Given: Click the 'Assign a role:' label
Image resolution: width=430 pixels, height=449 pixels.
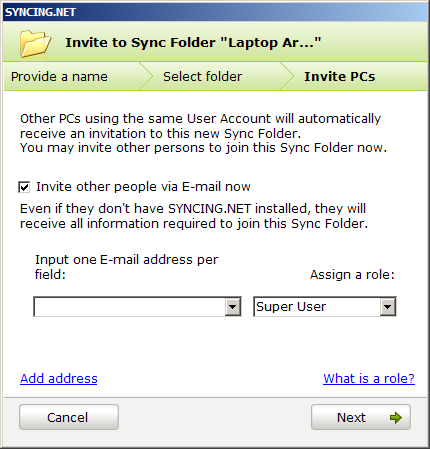Looking at the screenshot, I should (352, 275).
